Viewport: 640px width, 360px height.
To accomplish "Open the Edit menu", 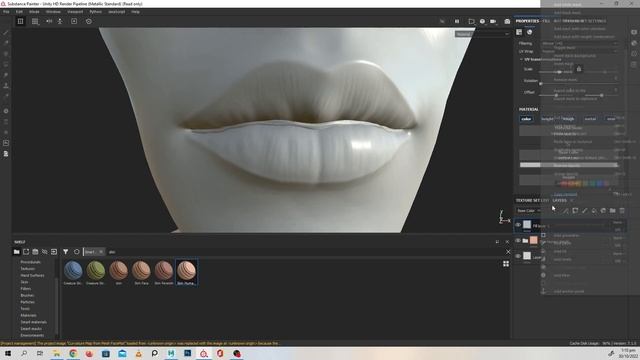I will (19, 12).
